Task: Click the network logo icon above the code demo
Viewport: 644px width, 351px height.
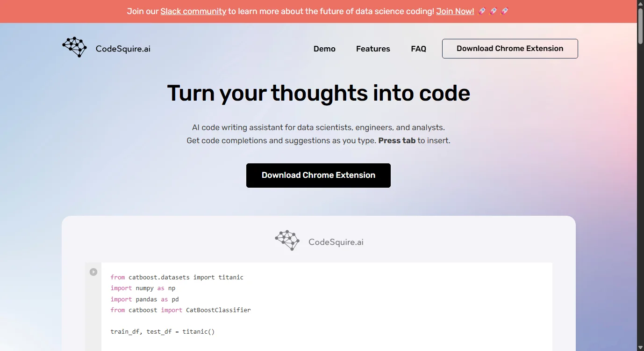Action: tap(287, 240)
